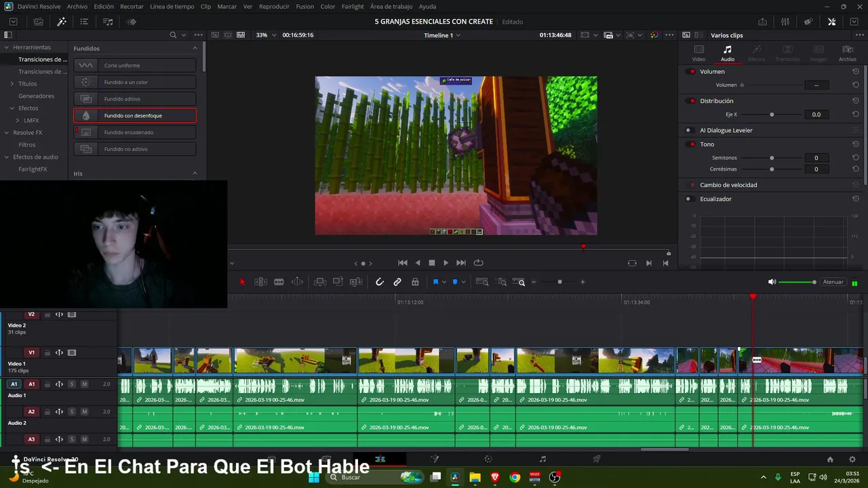Mute the Audio 1 track
The width and height of the screenshot is (868, 488).
coord(84,384)
